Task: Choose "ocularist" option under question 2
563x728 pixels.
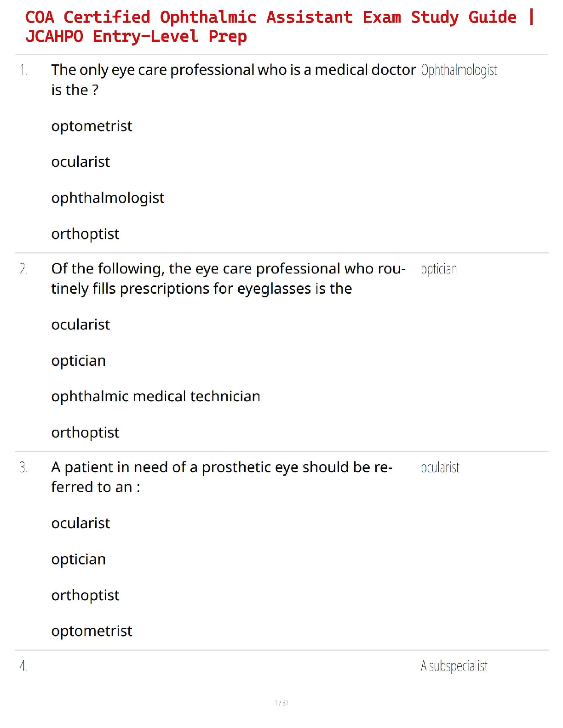Action: pyautogui.click(x=80, y=324)
